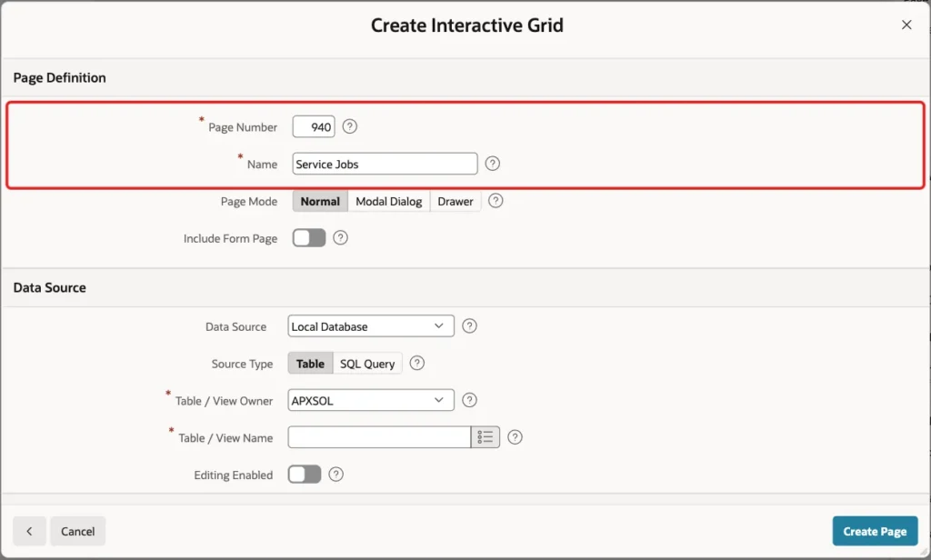Click the Include Form Page label
Screen dimensions: 931x560
tap(230, 238)
